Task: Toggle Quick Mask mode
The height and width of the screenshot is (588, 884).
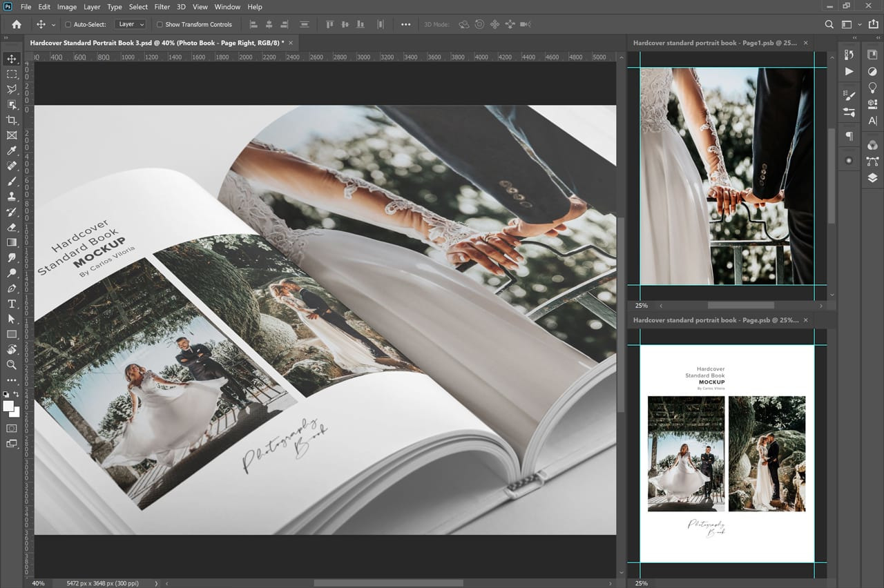Action: 12,429
